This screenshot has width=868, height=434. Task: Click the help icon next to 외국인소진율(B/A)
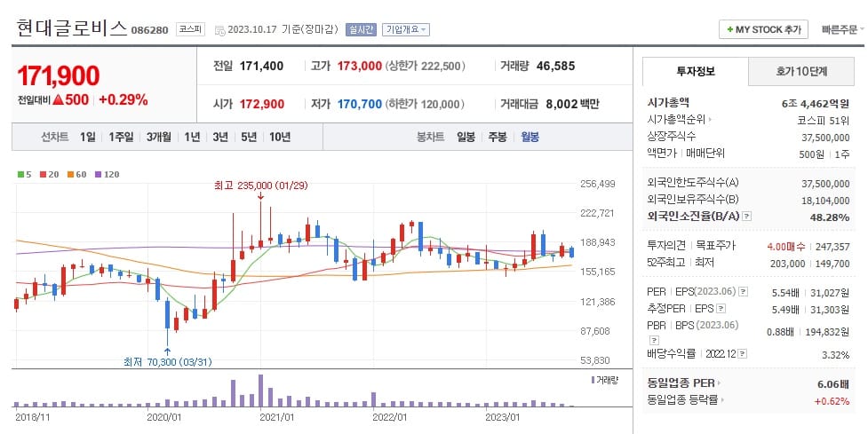click(x=747, y=217)
